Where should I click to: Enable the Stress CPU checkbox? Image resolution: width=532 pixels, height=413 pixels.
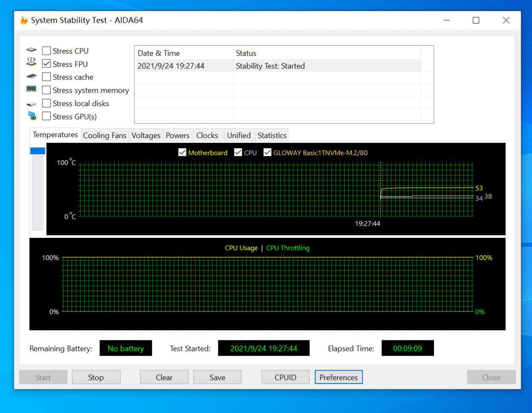(x=46, y=51)
